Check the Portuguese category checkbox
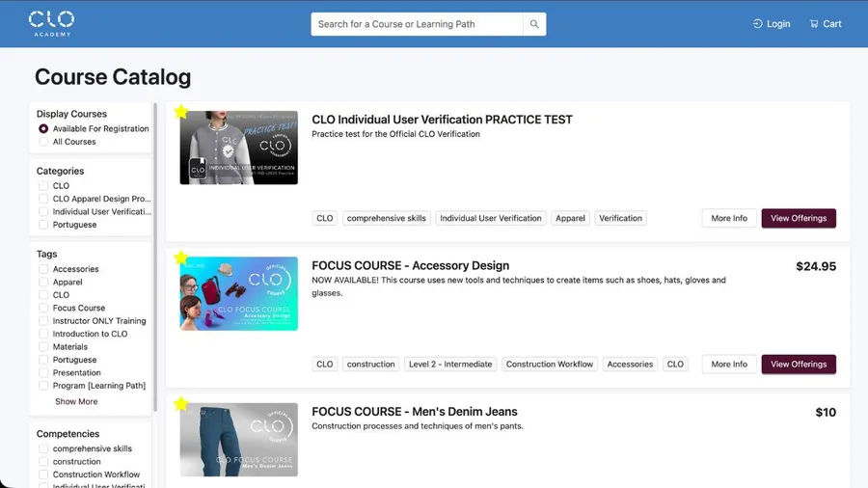Viewport: 868px width, 488px height. [x=43, y=225]
